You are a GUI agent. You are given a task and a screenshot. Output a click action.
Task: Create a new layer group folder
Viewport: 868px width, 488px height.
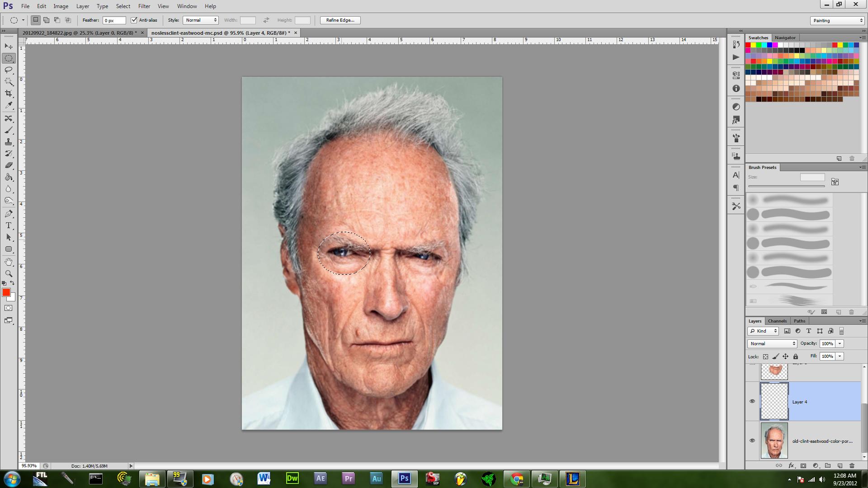[828, 465]
